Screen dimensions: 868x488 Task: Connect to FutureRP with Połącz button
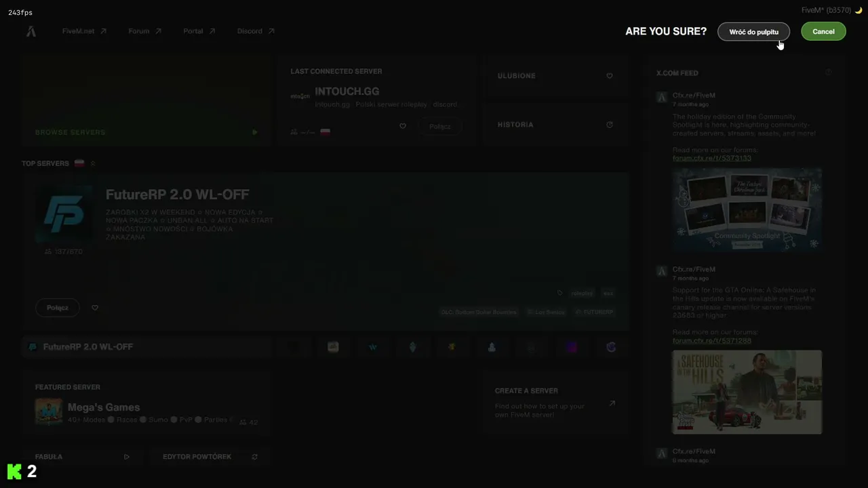(x=58, y=308)
